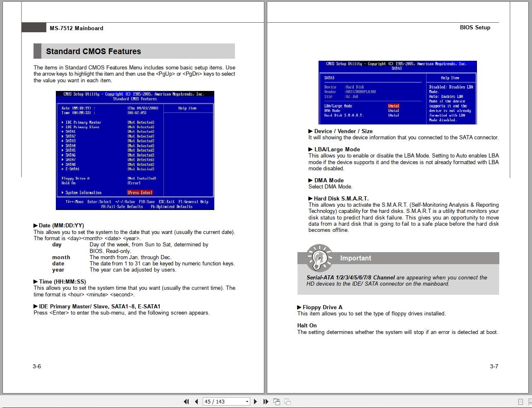Click the "day" term in date format list
The width and height of the screenshot is (532, 408).
[x=57, y=245]
